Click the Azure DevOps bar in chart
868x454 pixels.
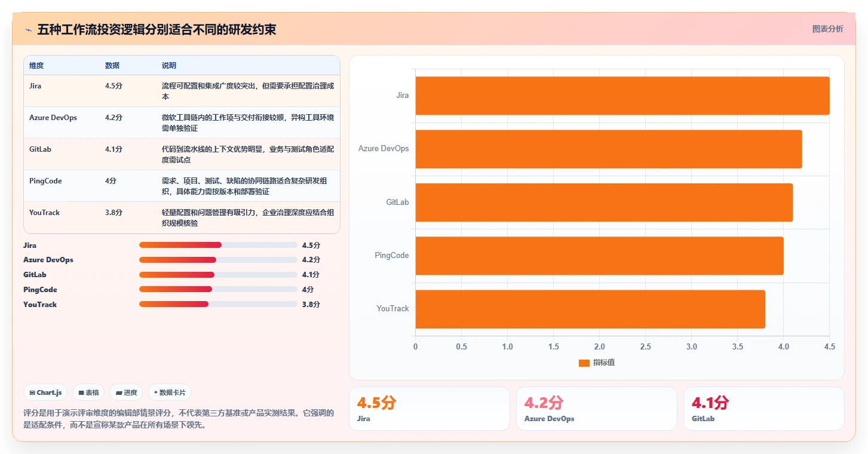609,149
